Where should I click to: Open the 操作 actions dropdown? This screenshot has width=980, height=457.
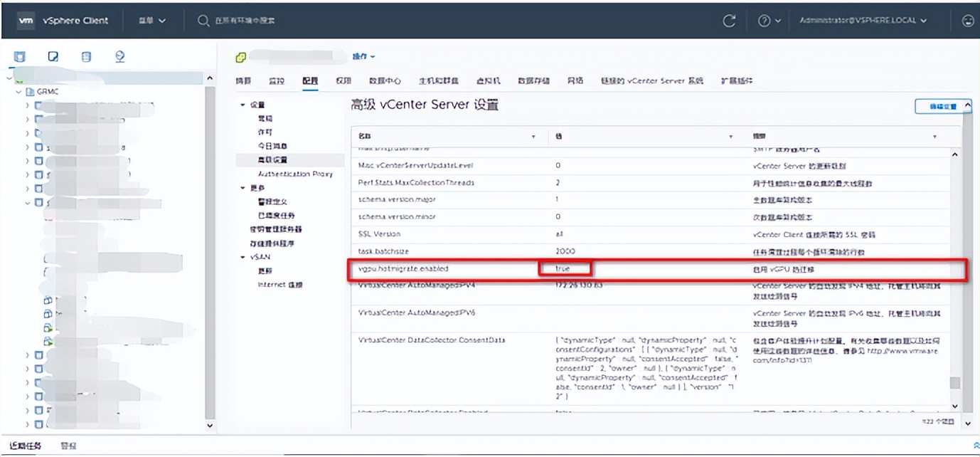363,57
